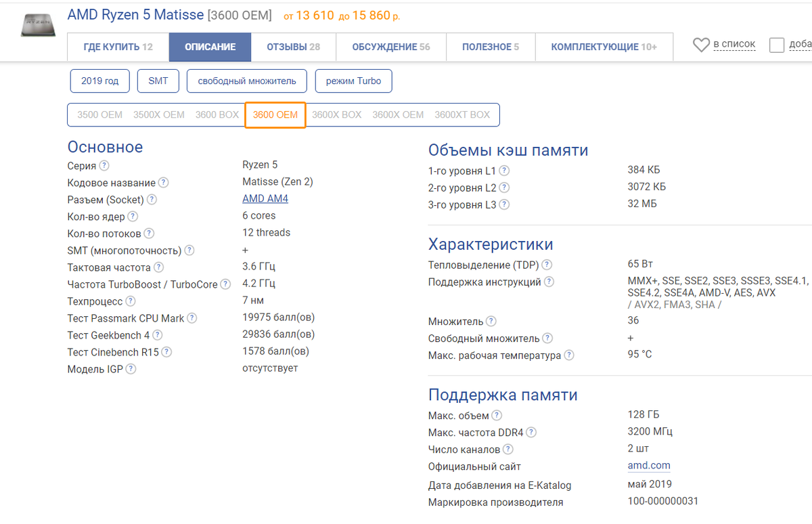Viewport: 812px width, 524px height.
Task: Click the 'май 2019' date value
Action: click(650, 484)
